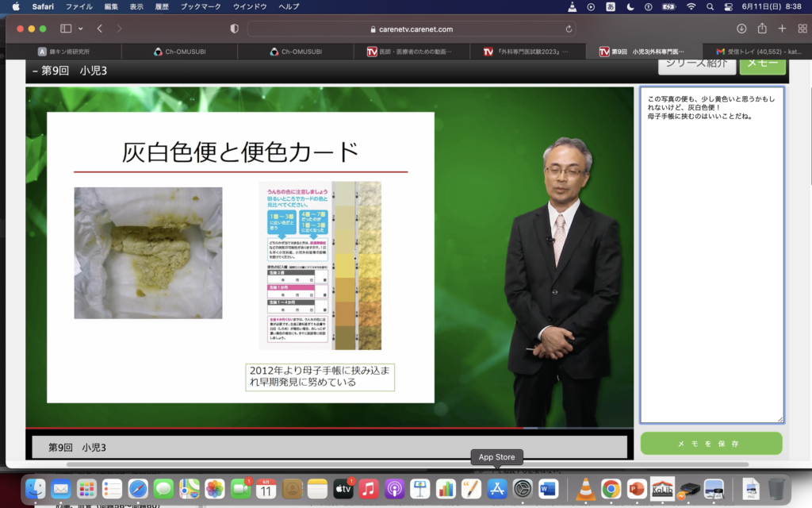The width and height of the screenshot is (812, 508).
Task: Open the 履歴 menu in menu bar
Action: tap(161, 6)
